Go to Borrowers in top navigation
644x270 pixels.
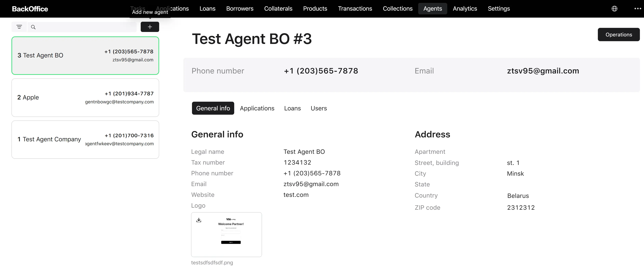pos(240,9)
